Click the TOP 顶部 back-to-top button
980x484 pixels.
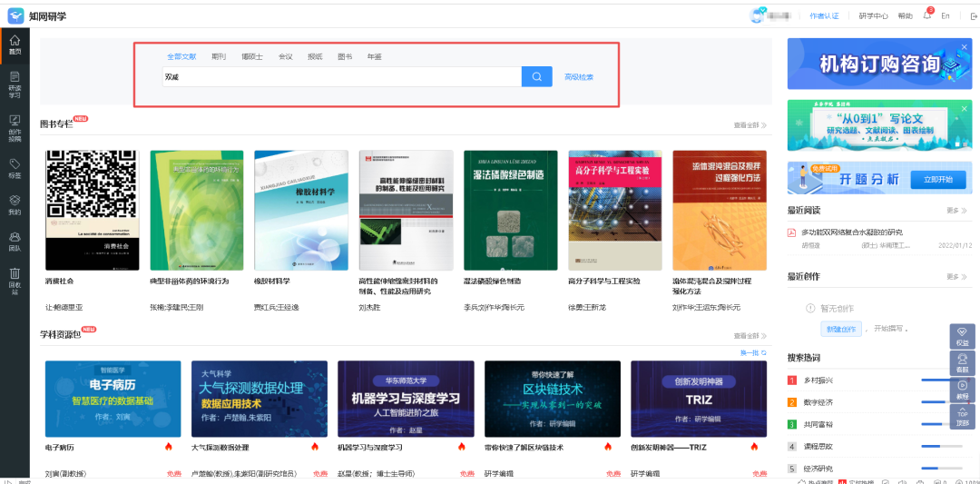point(963,417)
